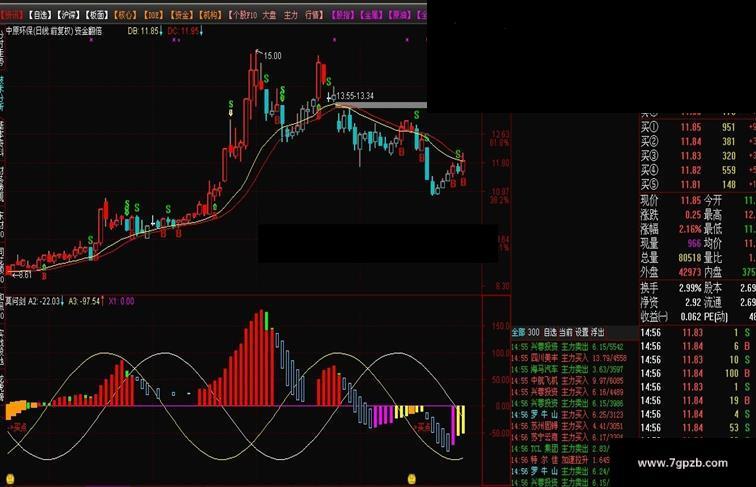Screen dimensions: 756x487
Task: Select 行情 in the top bar
Action: click(x=313, y=15)
